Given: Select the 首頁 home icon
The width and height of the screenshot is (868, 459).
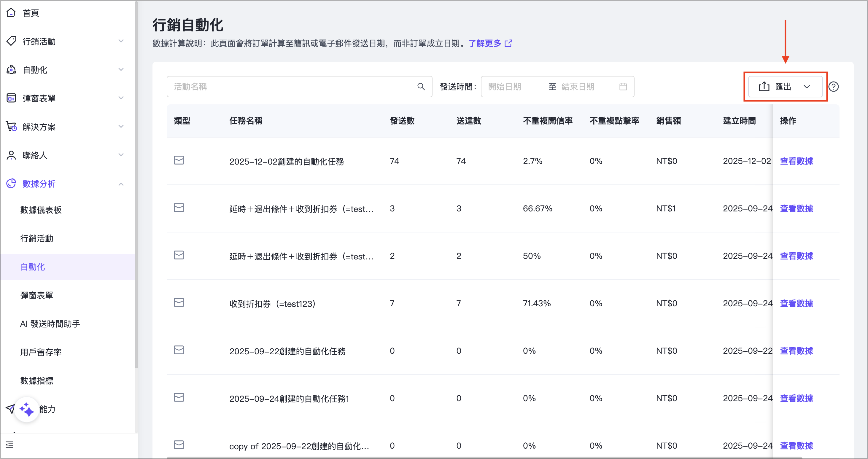Looking at the screenshot, I should (11, 12).
